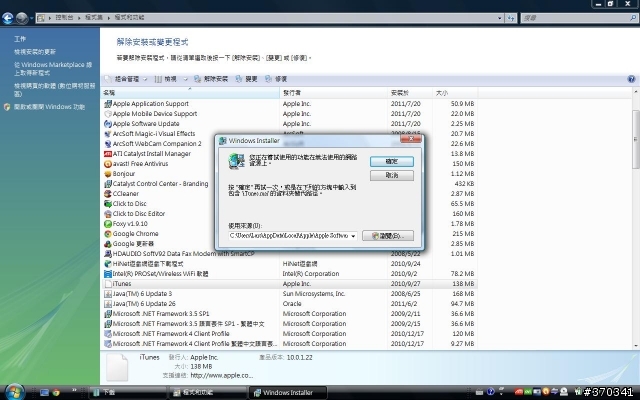The height and width of the screenshot is (400, 640).
Task: Click scrollbar down arrow of program list
Action: pyautogui.click(x=636, y=346)
